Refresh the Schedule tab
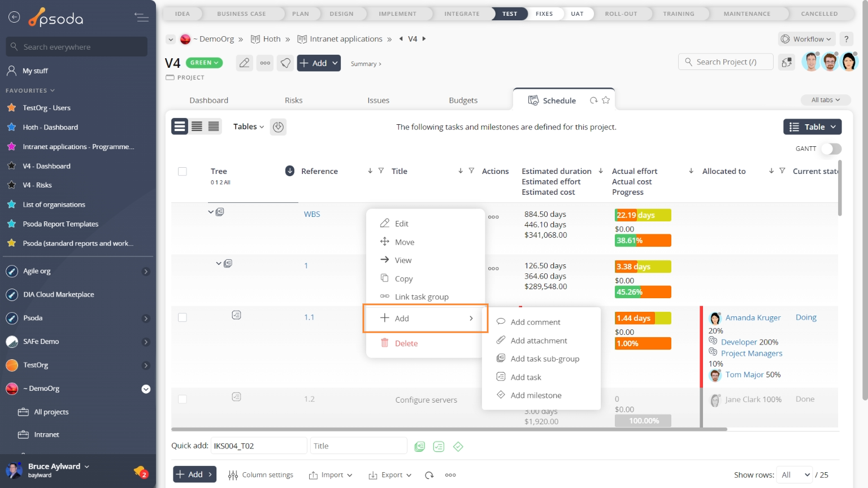The height and width of the screenshot is (488, 868). tap(593, 101)
